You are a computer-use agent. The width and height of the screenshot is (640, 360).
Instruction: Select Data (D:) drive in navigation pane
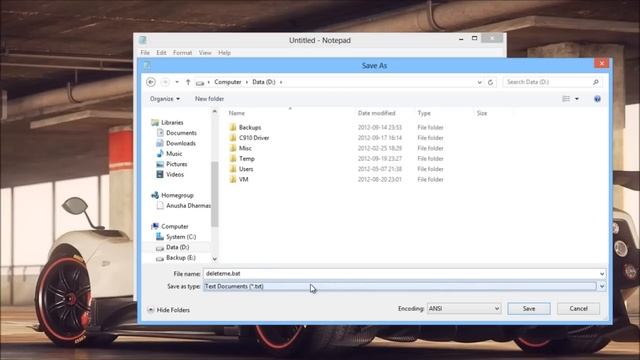coord(178,247)
